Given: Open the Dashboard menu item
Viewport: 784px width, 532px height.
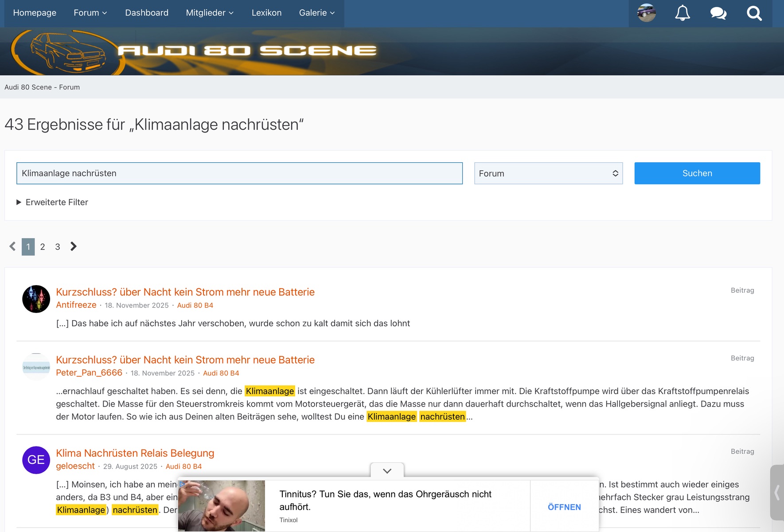Looking at the screenshot, I should [x=147, y=13].
